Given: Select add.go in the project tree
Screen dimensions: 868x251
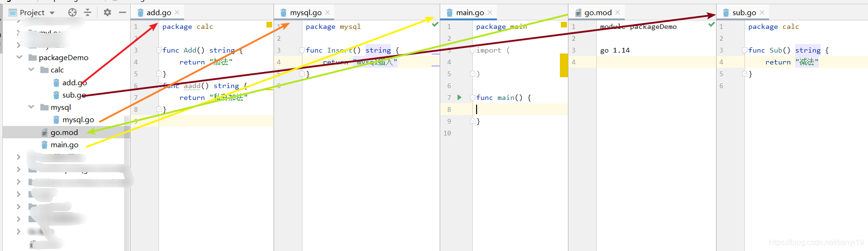Looking at the screenshot, I should pos(74,82).
